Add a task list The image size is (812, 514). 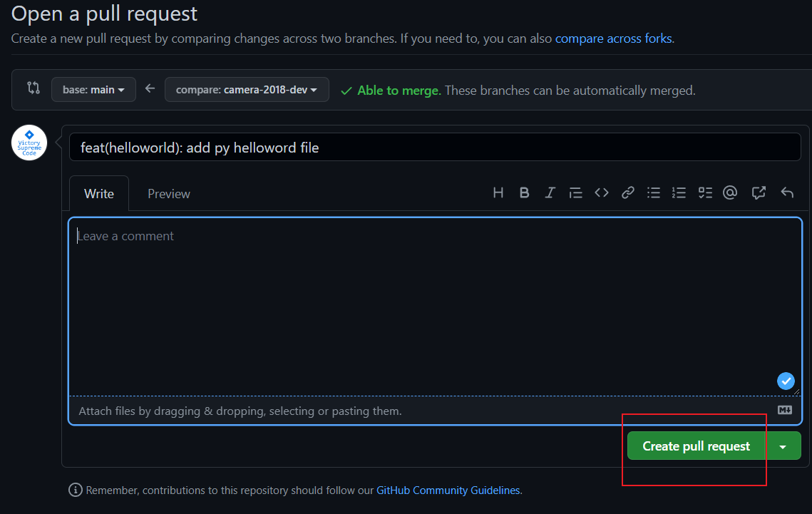pyautogui.click(x=705, y=192)
